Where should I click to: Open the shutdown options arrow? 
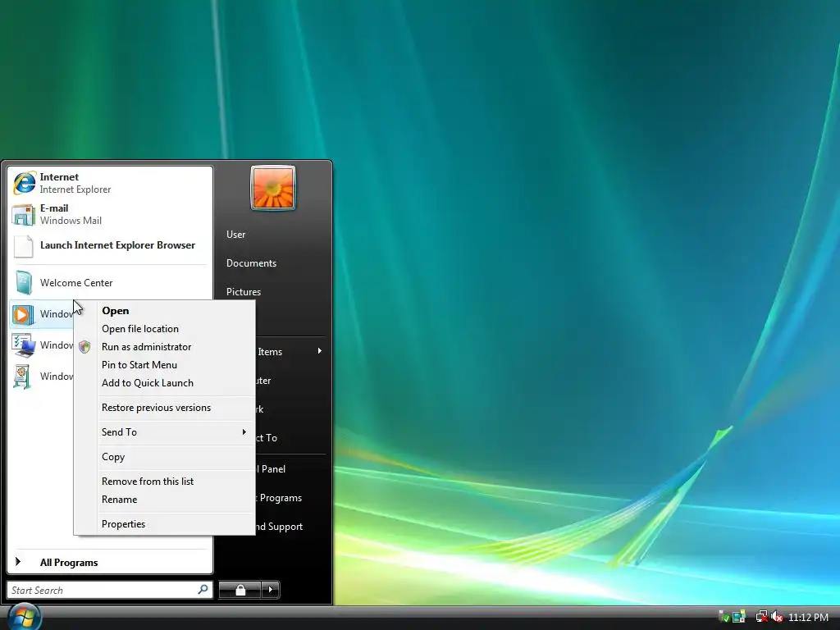271,590
